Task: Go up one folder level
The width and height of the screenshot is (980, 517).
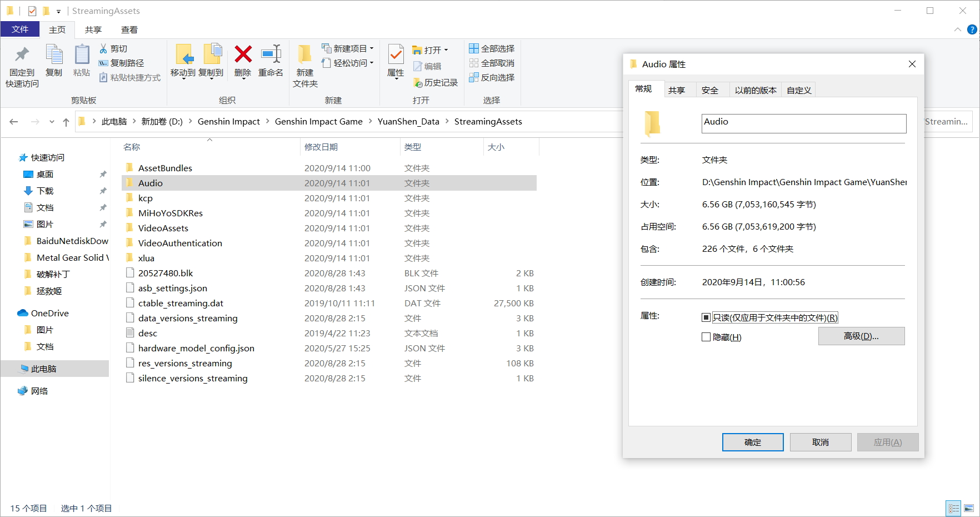Action: tap(66, 122)
